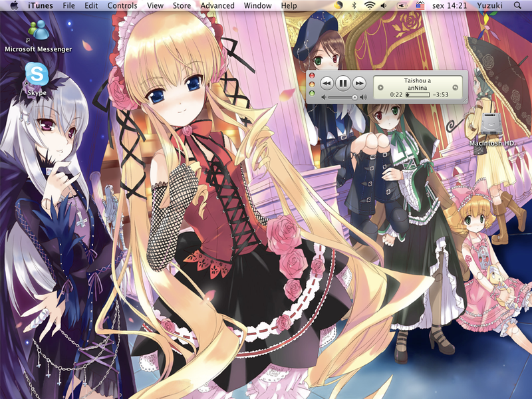This screenshot has height=399, width=532.
Task: Click the small play arrow in display
Action: 380,88
